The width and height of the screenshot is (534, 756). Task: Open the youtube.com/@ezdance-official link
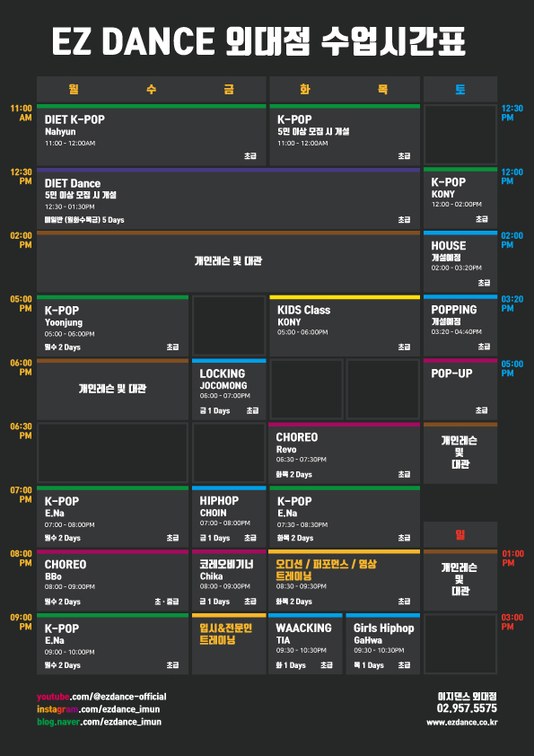coord(101,696)
